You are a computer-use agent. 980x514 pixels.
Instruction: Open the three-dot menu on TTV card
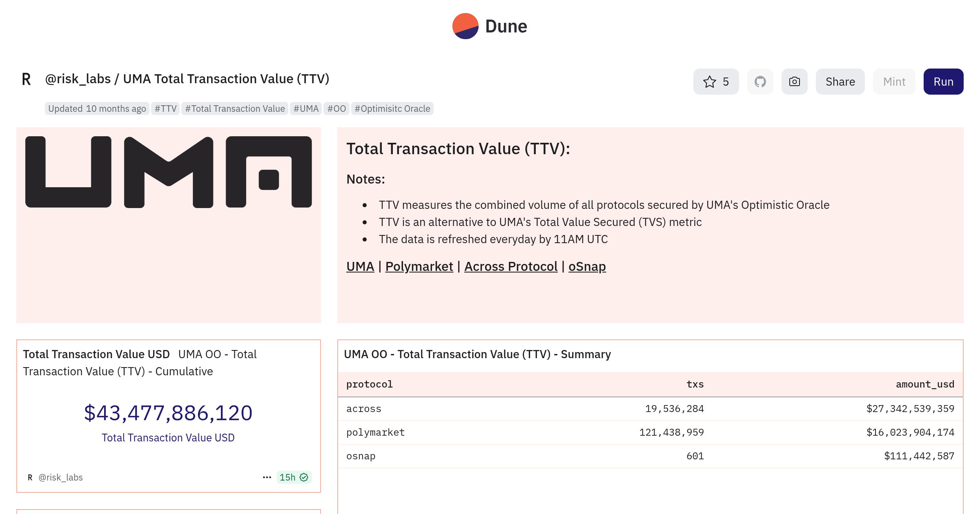(x=267, y=477)
